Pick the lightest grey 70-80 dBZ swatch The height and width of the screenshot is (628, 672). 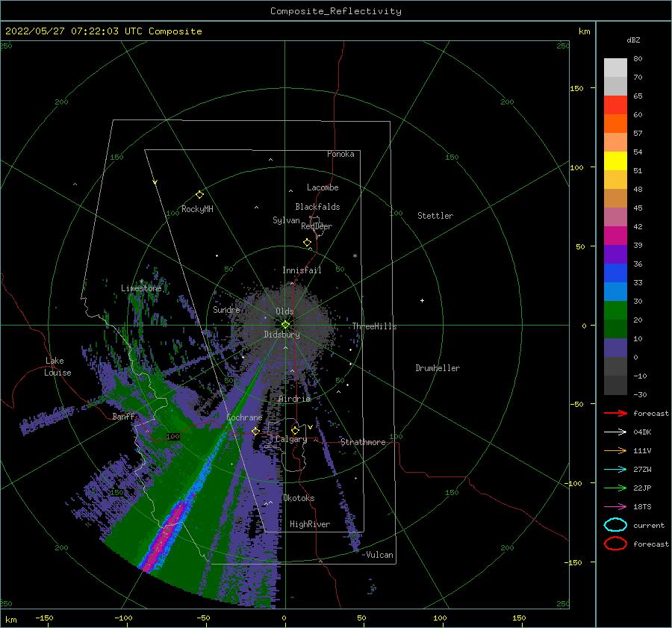(615, 68)
